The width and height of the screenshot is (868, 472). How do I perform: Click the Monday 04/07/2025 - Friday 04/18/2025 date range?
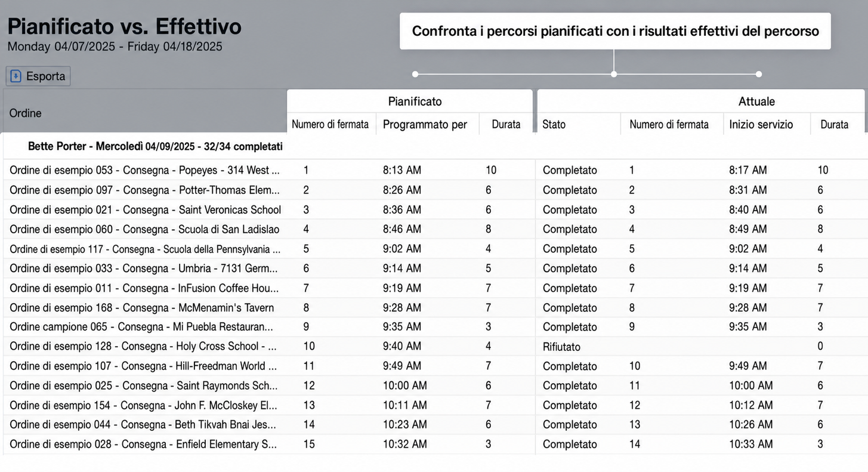tap(115, 47)
